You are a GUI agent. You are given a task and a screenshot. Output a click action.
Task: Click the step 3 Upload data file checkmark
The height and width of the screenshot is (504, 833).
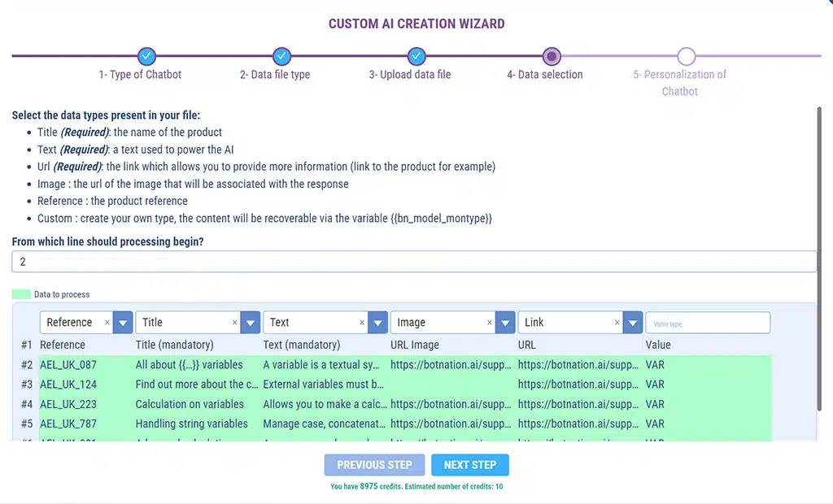tap(416, 56)
